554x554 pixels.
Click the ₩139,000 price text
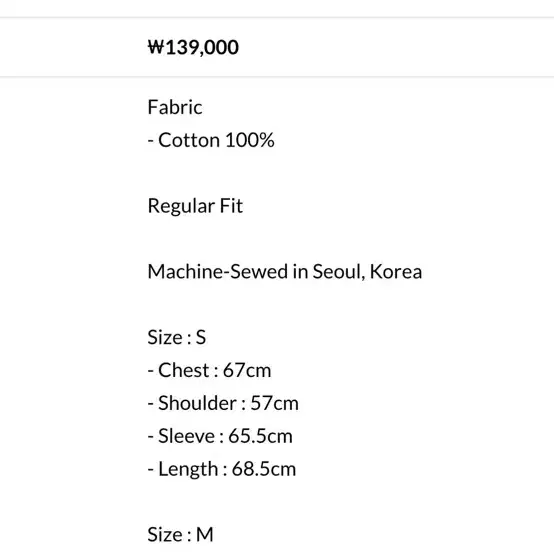(193, 47)
